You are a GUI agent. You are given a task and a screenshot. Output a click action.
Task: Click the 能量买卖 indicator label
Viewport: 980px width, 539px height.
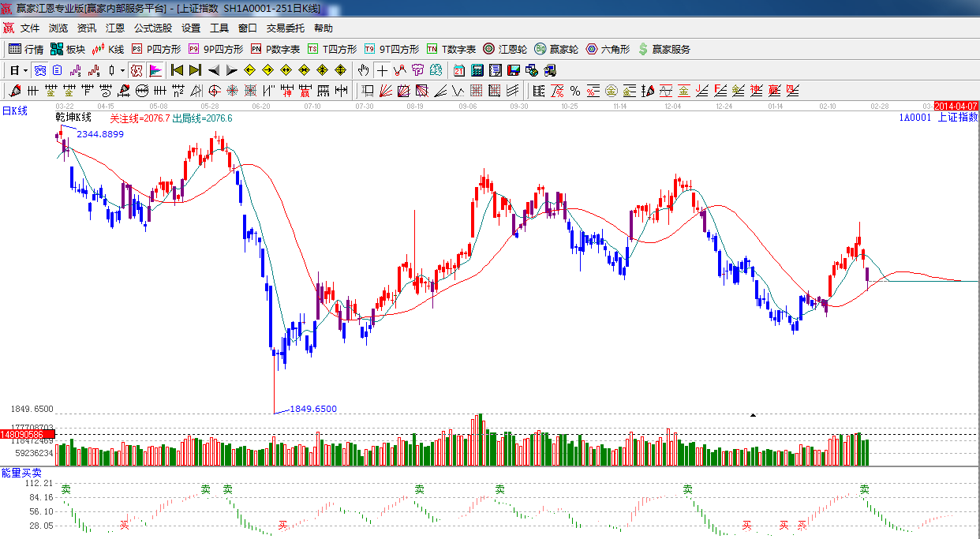click(x=22, y=472)
